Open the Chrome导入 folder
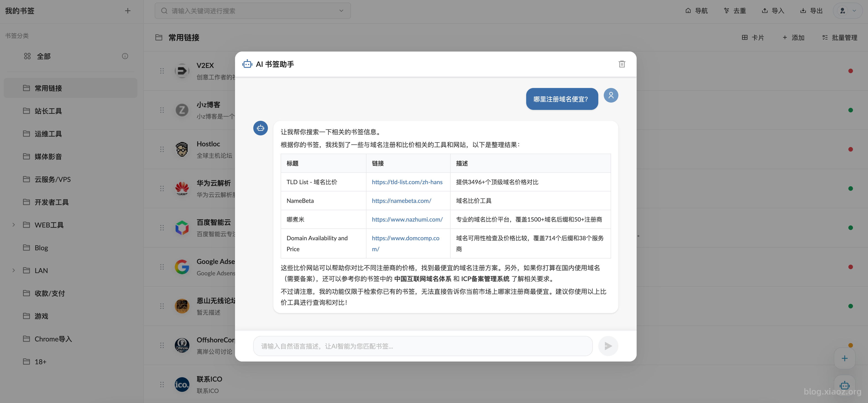The image size is (868, 403). (x=71, y=339)
